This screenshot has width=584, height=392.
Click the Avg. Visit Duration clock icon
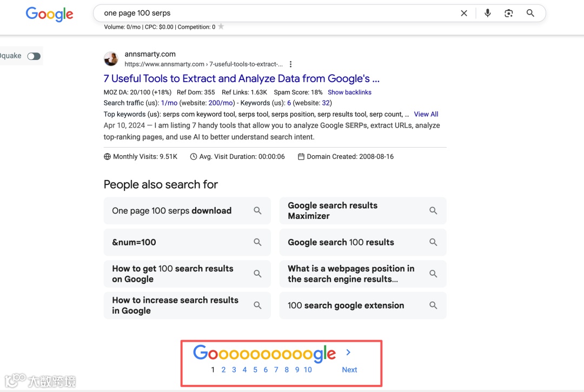click(x=193, y=157)
